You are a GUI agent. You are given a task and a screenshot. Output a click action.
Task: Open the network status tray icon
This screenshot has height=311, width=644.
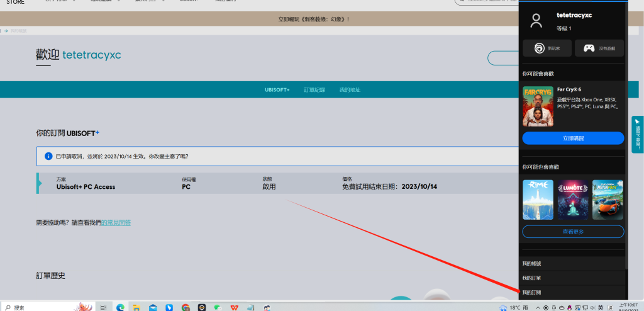tap(586, 308)
